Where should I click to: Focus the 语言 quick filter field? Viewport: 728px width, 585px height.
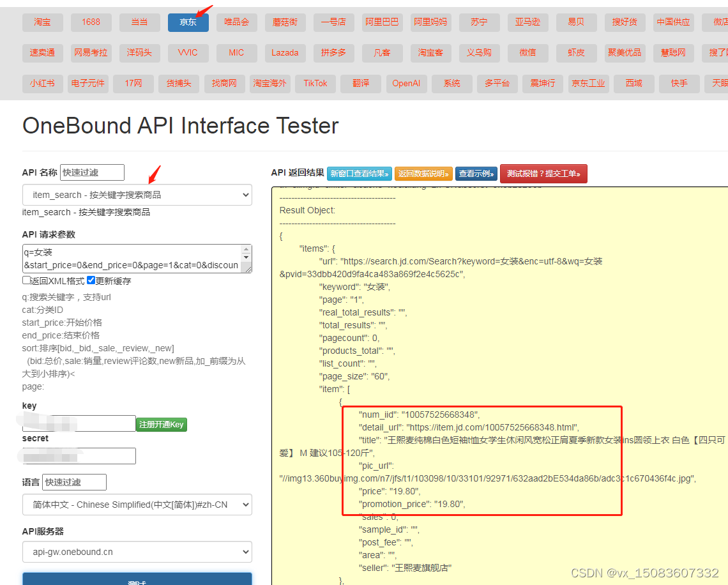tap(74, 482)
